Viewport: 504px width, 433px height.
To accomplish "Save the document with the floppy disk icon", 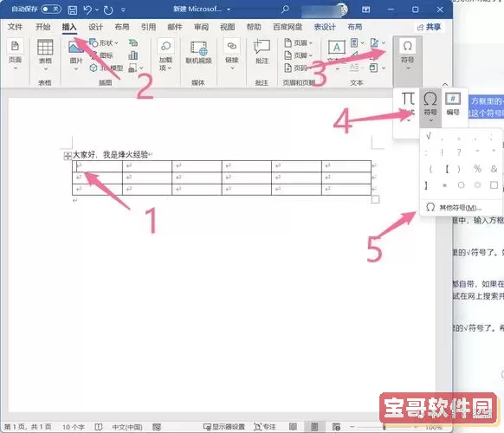I will coord(73,10).
